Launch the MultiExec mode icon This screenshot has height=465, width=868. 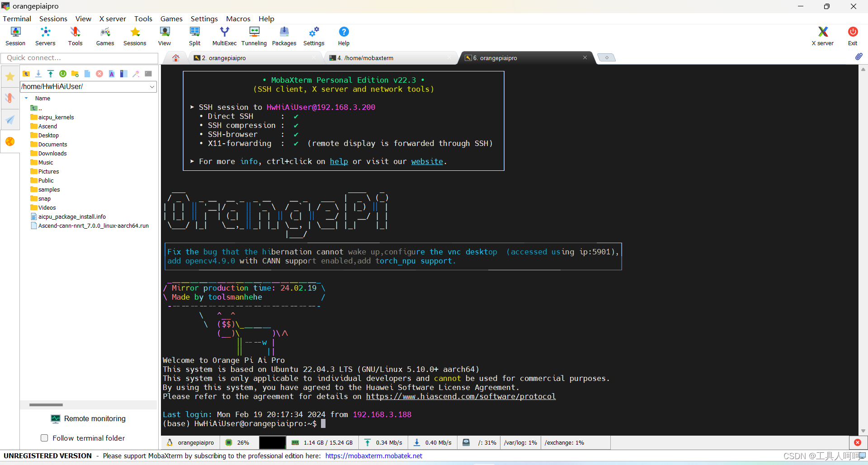coord(224,36)
